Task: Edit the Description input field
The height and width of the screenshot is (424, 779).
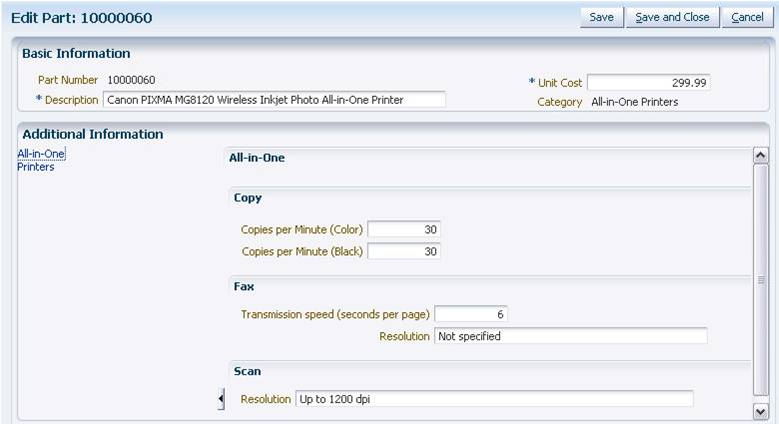Action: coord(274,99)
